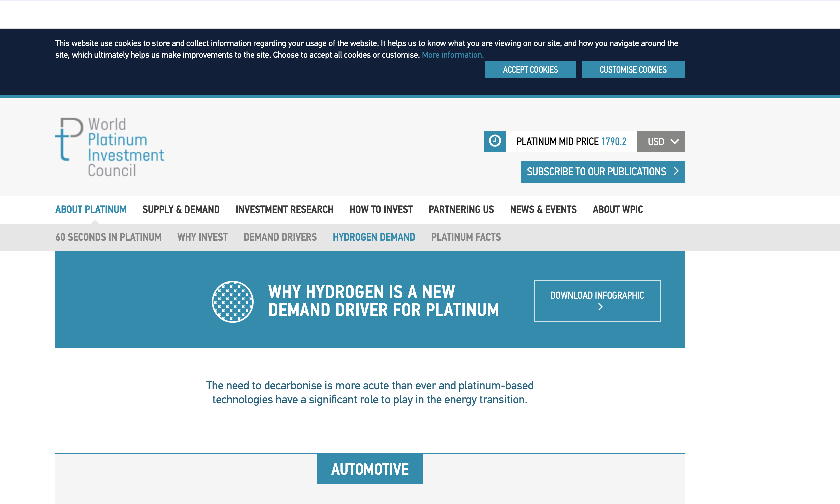Image resolution: width=840 pixels, height=504 pixels.
Task: Click the World Platinum Investment Council logo
Action: (x=110, y=147)
